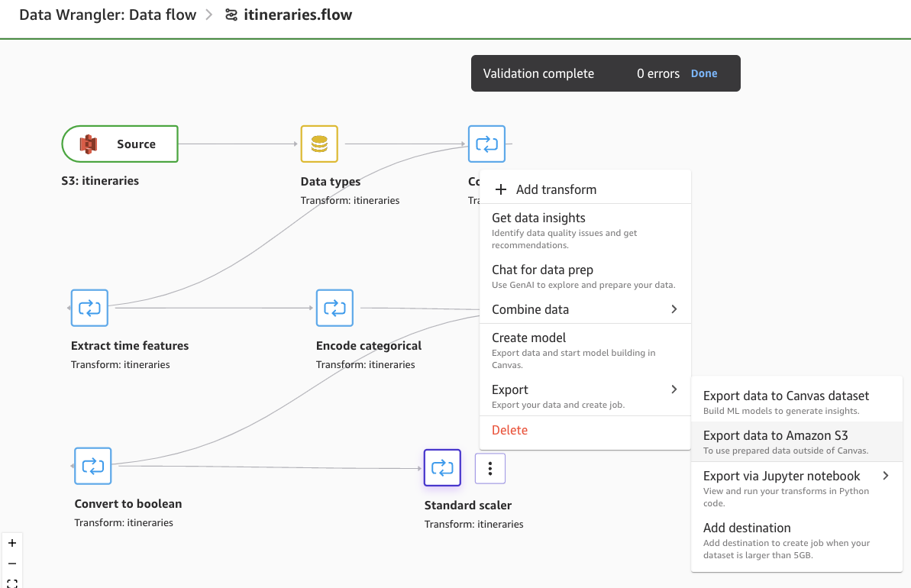Screen dimensions: 911x588
Task: Click the Convert to boolean label
Action: click(x=128, y=504)
